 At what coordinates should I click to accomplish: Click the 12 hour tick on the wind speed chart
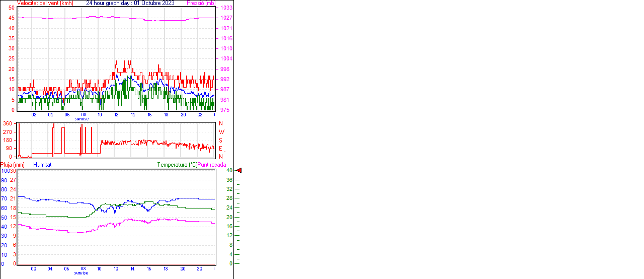[116, 114]
